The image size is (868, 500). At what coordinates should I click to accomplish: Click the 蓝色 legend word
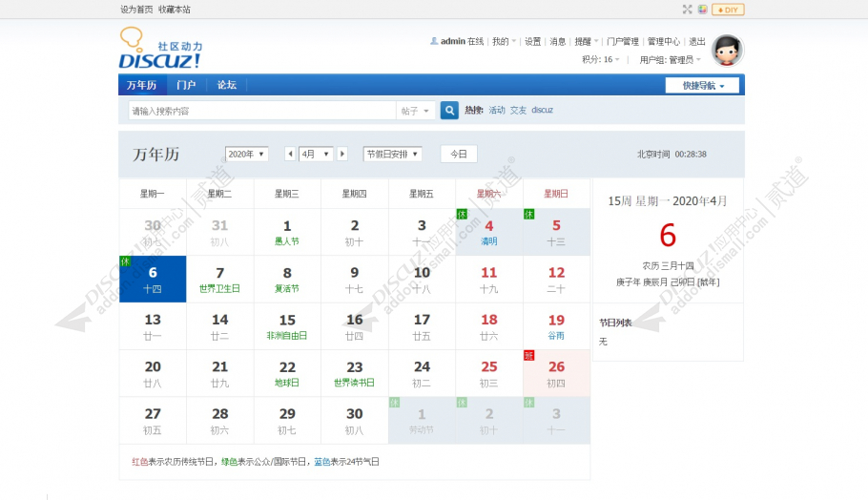click(x=322, y=462)
